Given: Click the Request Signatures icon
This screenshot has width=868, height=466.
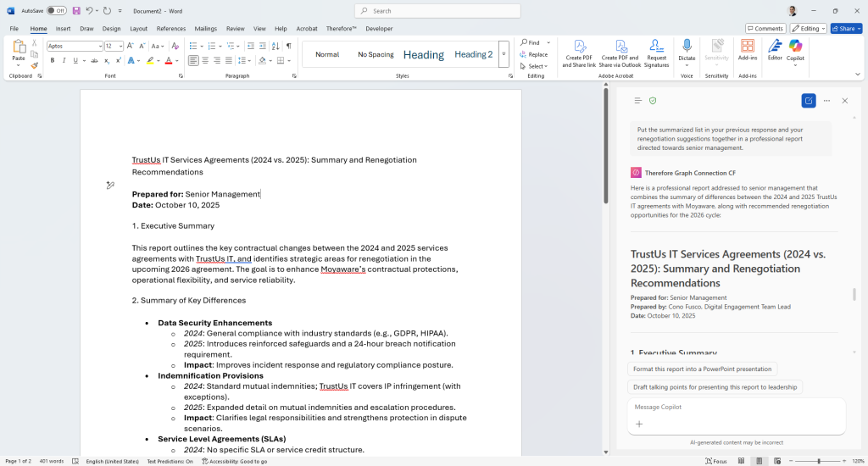Looking at the screenshot, I should point(656,46).
